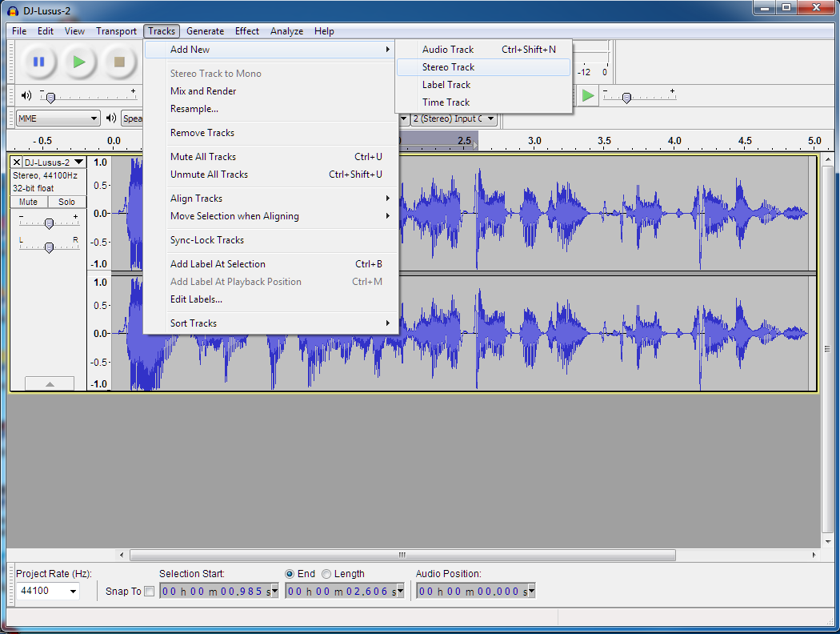Open the Help menu

click(324, 31)
